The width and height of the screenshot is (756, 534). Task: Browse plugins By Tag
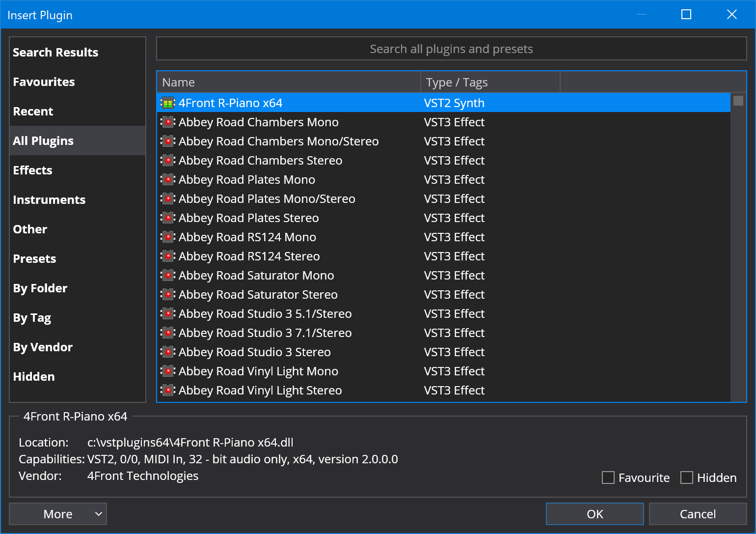click(78, 317)
